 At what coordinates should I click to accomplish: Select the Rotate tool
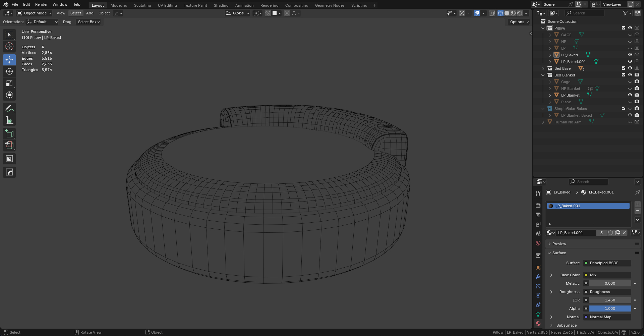(9, 71)
